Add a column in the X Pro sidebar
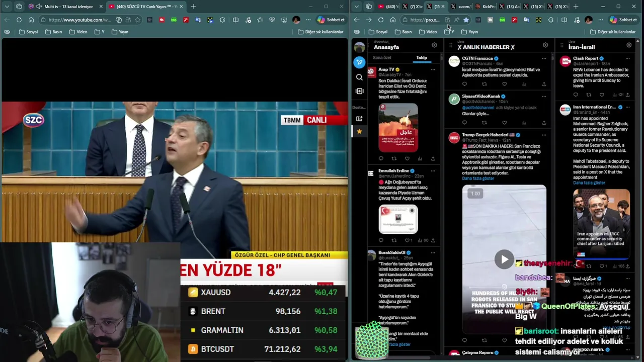 coord(359,119)
